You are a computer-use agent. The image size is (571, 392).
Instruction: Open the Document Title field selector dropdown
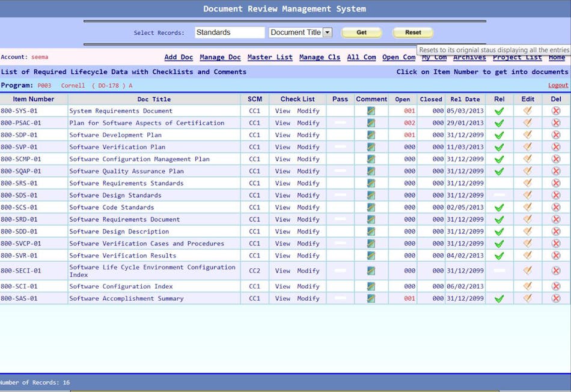(x=300, y=32)
